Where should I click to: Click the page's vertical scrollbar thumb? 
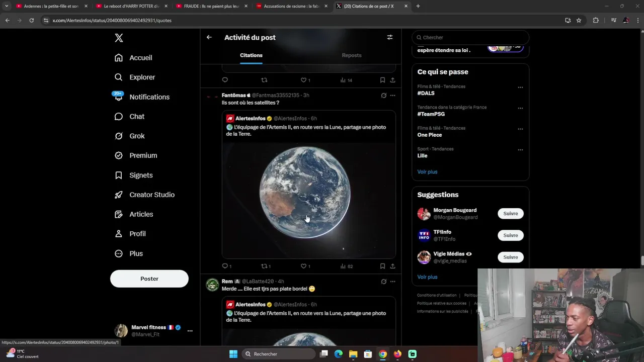pyautogui.click(x=642, y=261)
